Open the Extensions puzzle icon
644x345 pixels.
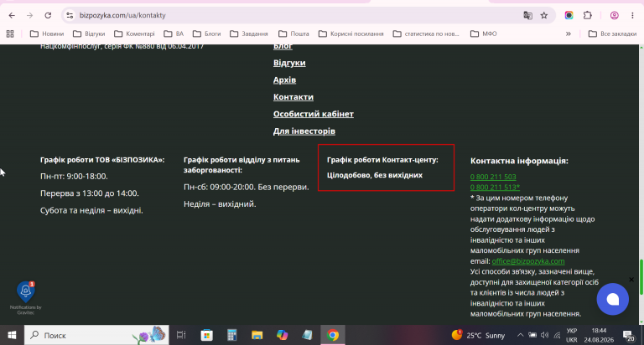point(588,16)
